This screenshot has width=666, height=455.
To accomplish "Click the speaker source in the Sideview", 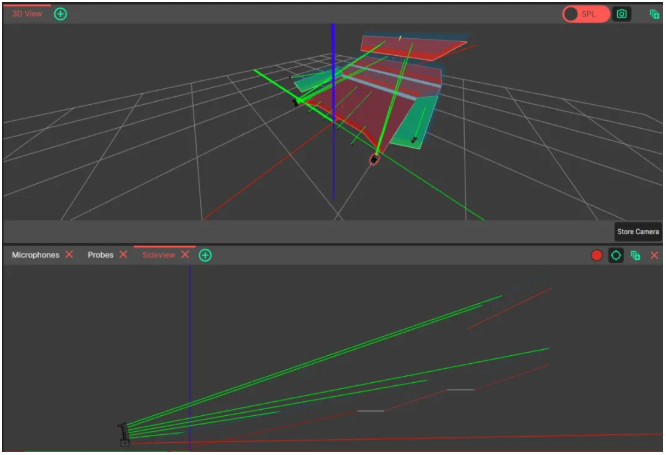I will 124,433.
